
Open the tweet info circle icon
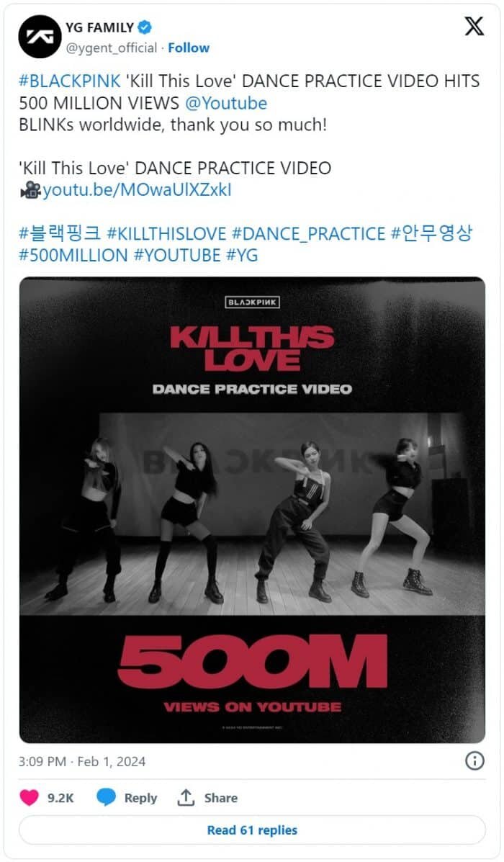pos(475,761)
